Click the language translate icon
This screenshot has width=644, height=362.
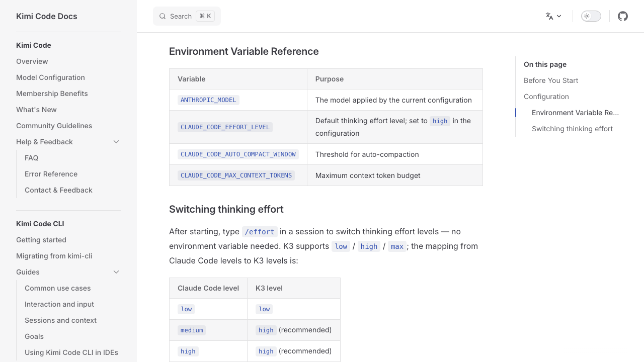pyautogui.click(x=549, y=16)
